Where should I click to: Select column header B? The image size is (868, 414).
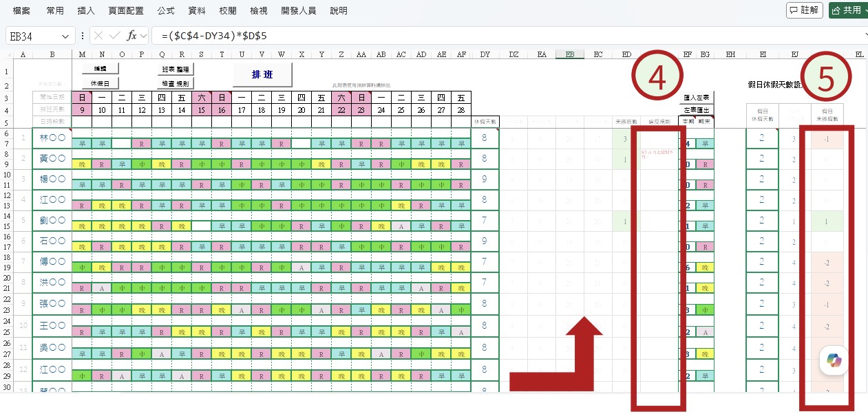click(52, 55)
